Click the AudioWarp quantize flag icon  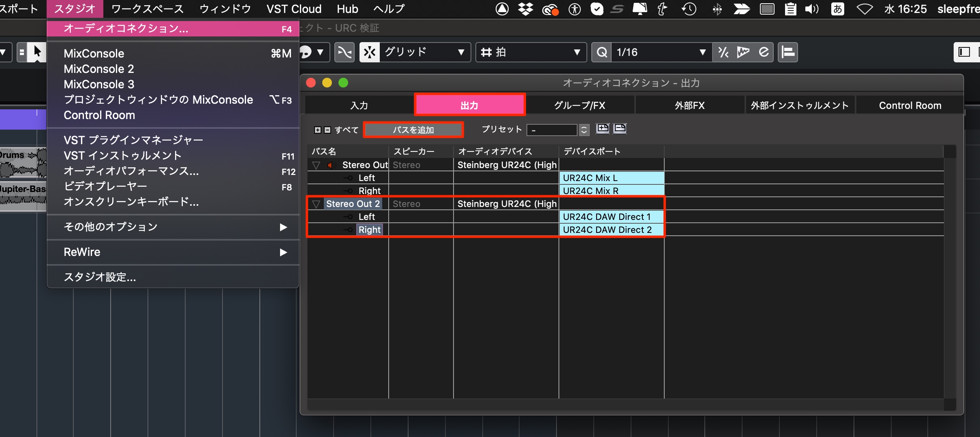click(x=743, y=52)
